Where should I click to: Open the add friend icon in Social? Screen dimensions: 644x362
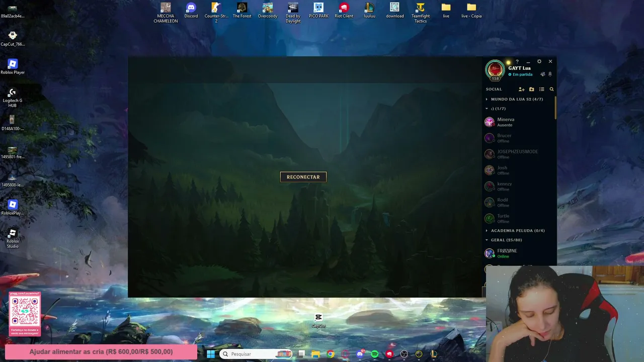tap(521, 89)
